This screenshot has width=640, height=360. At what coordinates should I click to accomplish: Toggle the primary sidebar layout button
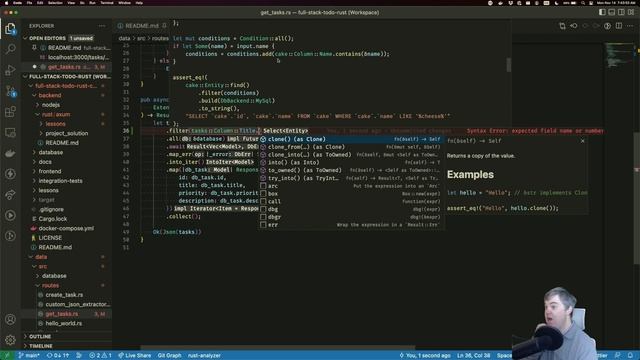coord(602,13)
